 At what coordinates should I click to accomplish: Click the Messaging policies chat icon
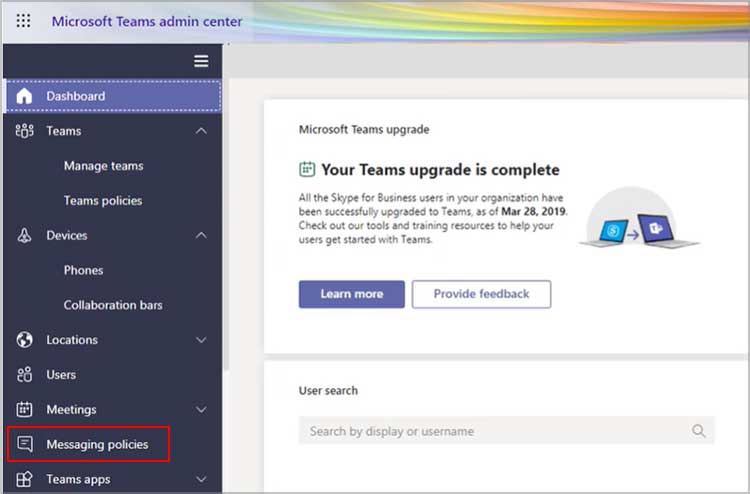point(25,444)
